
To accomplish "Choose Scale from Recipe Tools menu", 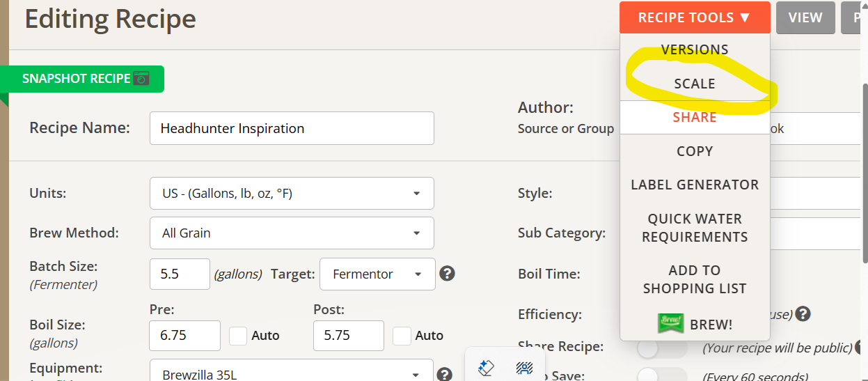I will click(694, 84).
